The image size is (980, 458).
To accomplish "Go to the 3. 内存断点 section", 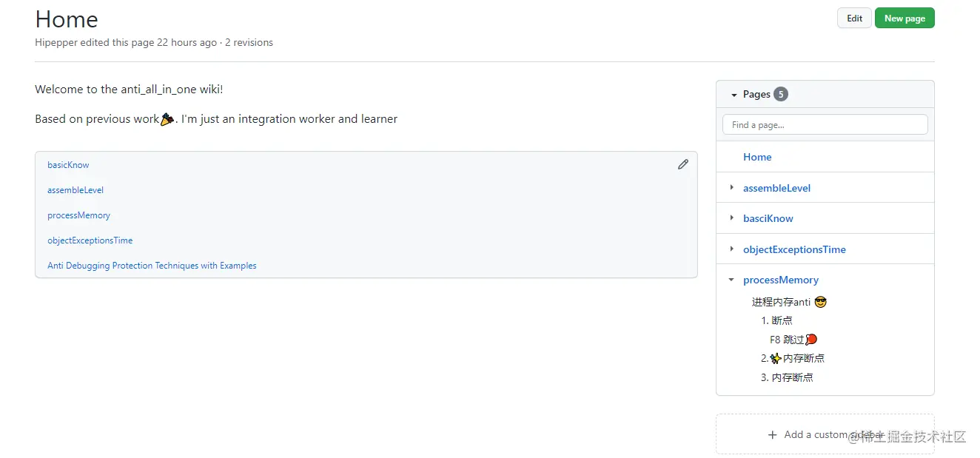I will (x=787, y=377).
